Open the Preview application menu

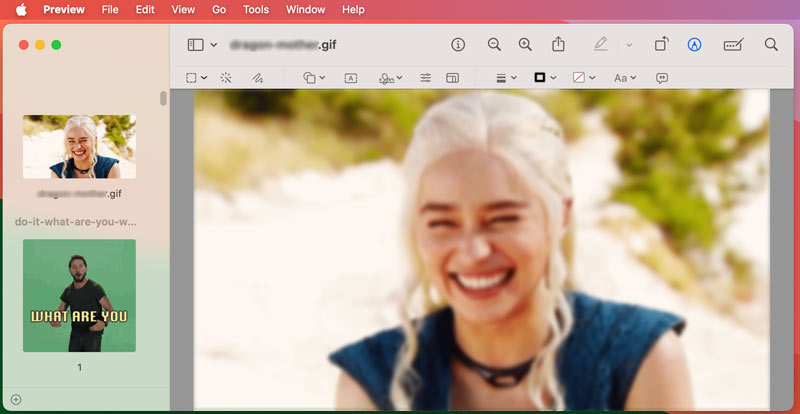tap(64, 10)
